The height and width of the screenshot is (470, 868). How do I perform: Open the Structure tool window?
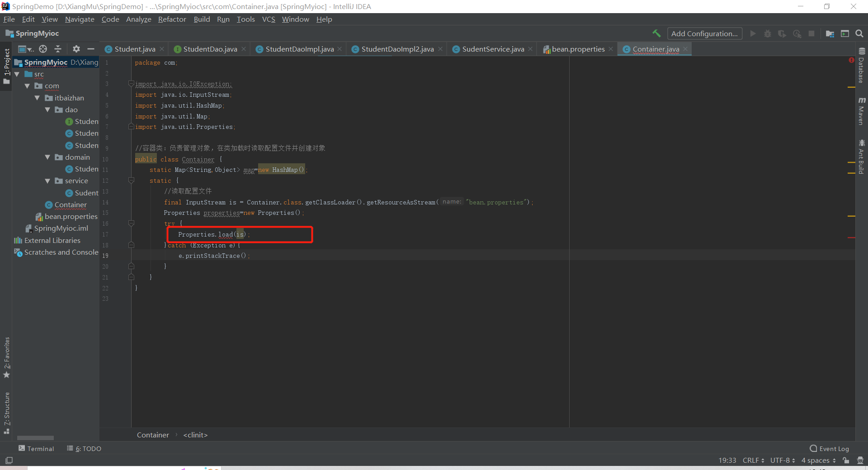tap(6, 413)
